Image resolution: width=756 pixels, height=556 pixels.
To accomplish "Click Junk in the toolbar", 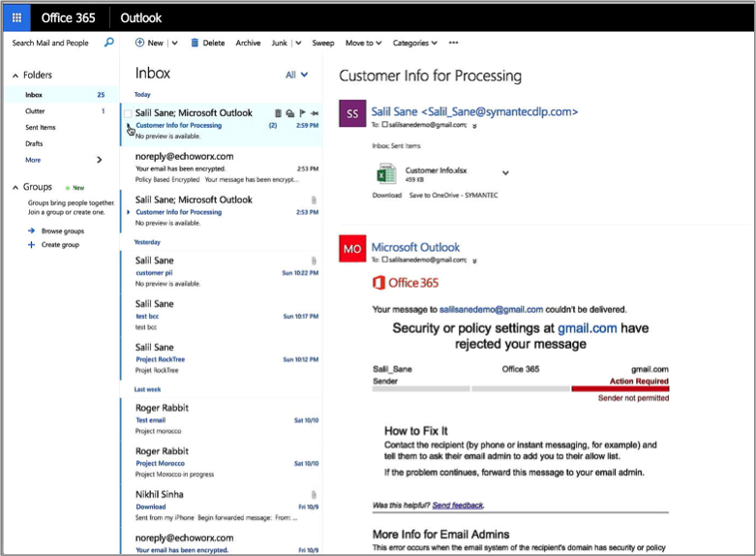I will 279,43.
